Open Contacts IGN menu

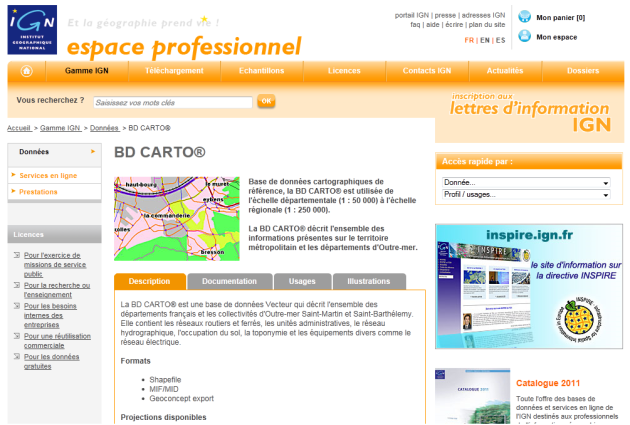click(427, 71)
